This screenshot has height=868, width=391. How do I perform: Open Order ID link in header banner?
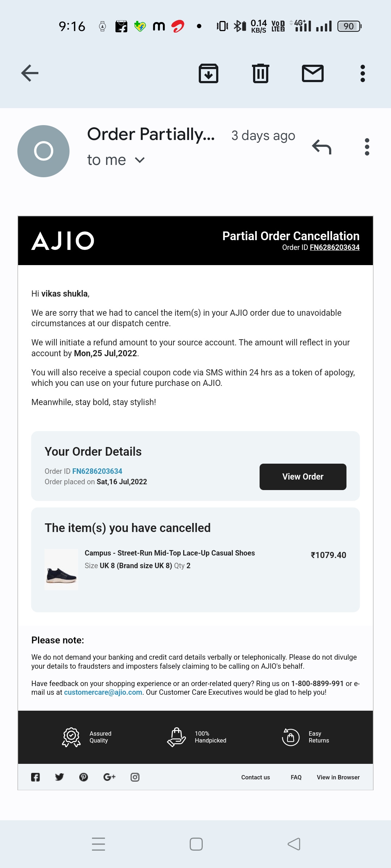click(x=335, y=247)
